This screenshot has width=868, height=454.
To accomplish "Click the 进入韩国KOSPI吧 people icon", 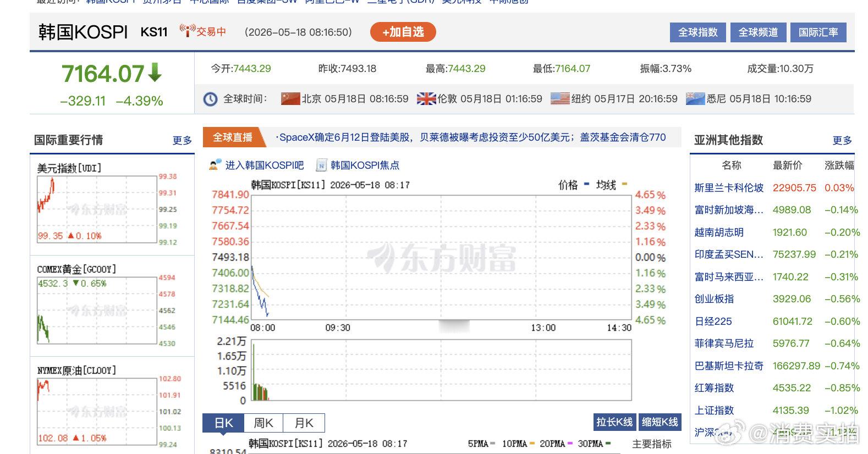I will [215, 165].
